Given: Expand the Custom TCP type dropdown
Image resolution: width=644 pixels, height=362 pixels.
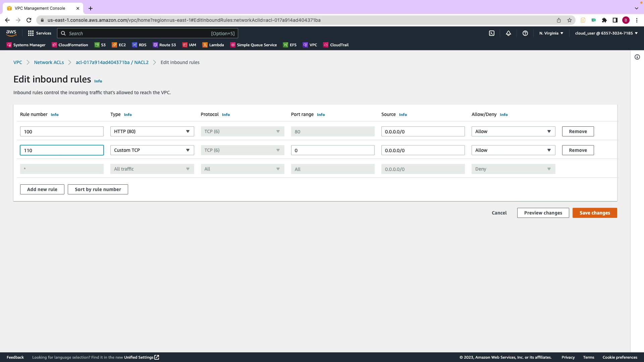Looking at the screenshot, I should point(152,150).
